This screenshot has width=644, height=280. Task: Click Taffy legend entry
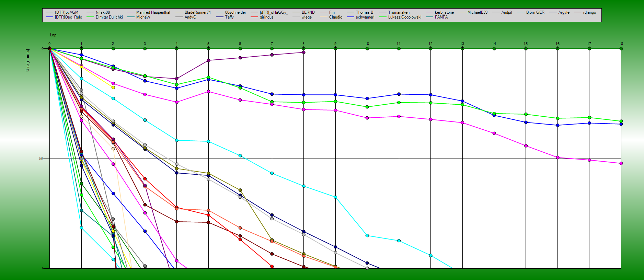click(229, 17)
